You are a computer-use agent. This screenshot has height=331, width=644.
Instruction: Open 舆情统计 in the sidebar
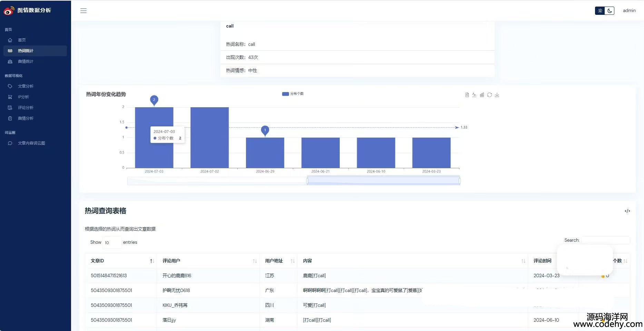coord(26,62)
